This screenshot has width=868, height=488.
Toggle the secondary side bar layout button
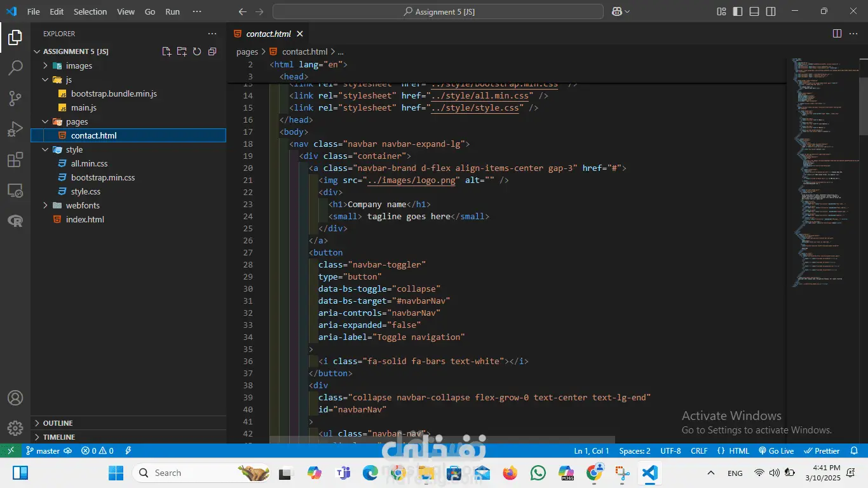point(771,11)
